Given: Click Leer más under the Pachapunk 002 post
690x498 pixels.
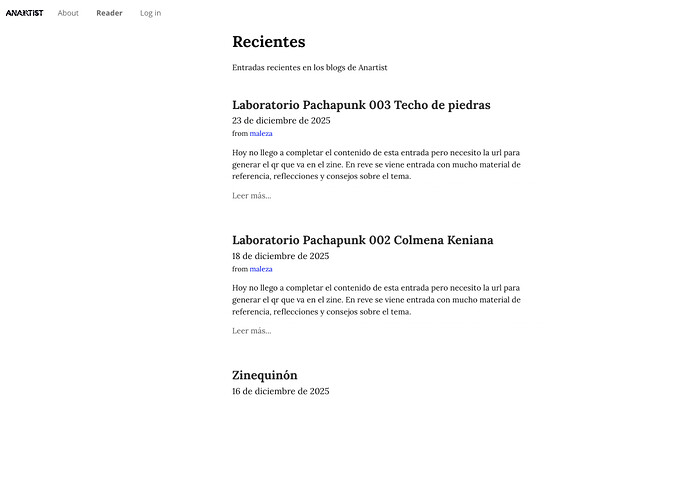Looking at the screenshot, I should click(251, 331).
